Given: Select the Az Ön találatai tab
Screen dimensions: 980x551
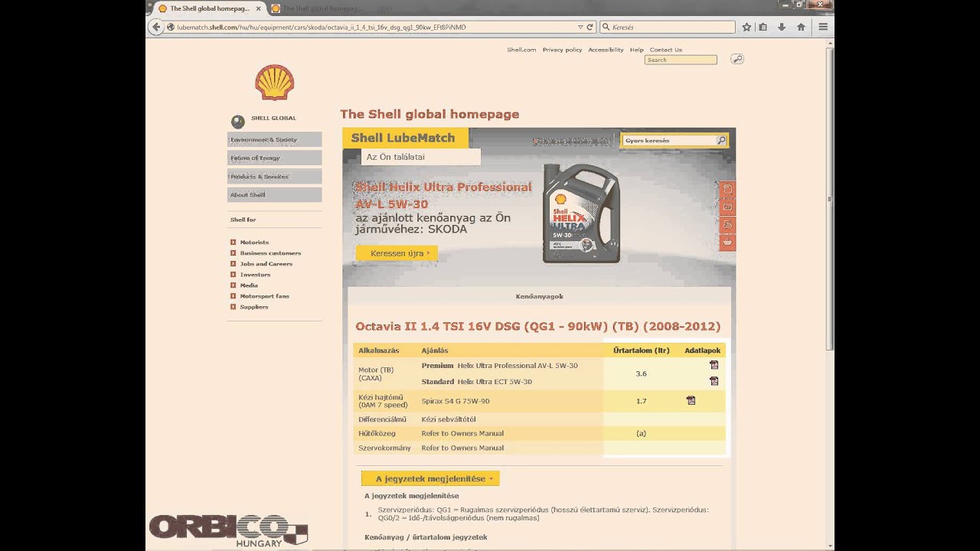Looking at the screenshot, I should tap(420, 157).
